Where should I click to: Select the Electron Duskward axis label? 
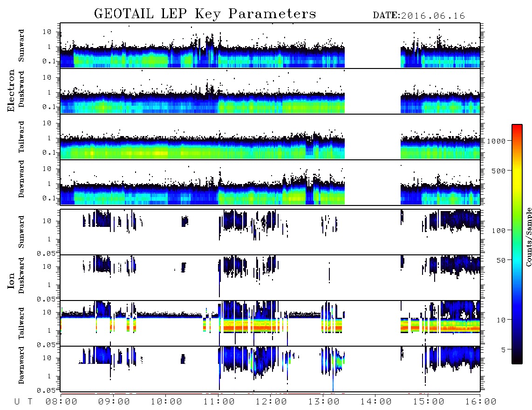coord(21,89)
